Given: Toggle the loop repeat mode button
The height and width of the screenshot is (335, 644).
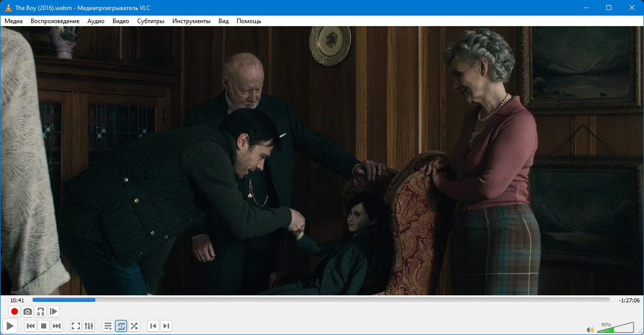Looking at the screenshot, I should pyautogui.click(x=121, y=326).
